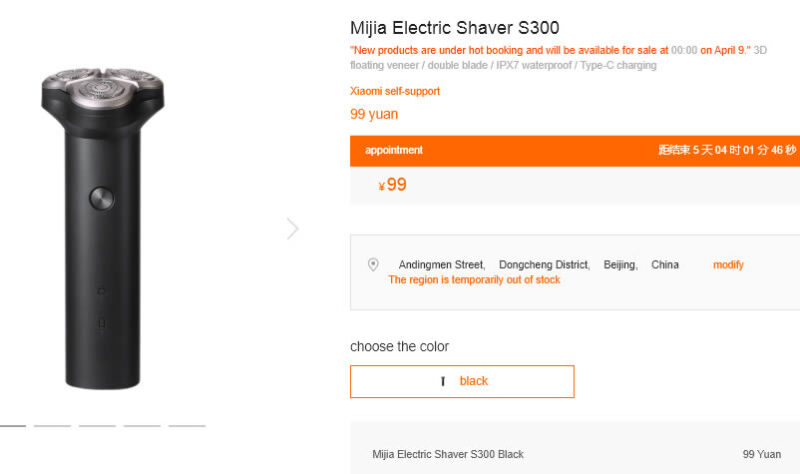Select the third image indicator dash

(97, 426)
